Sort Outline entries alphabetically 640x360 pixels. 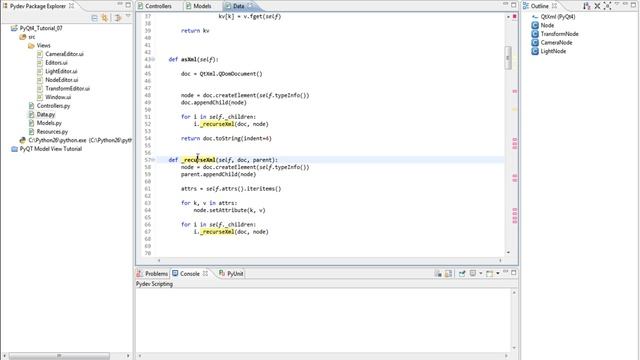point(587,6)
